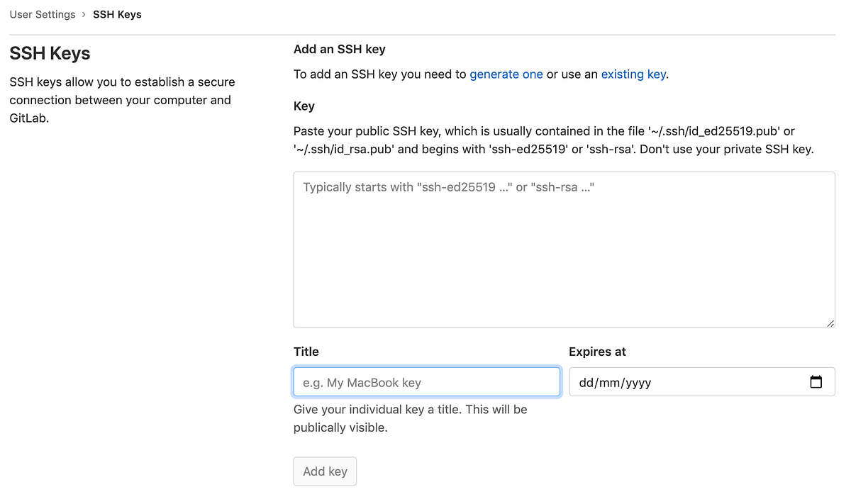Click the 'Add an SSH key' heading
Screen dimensions: 851x504
339,49
